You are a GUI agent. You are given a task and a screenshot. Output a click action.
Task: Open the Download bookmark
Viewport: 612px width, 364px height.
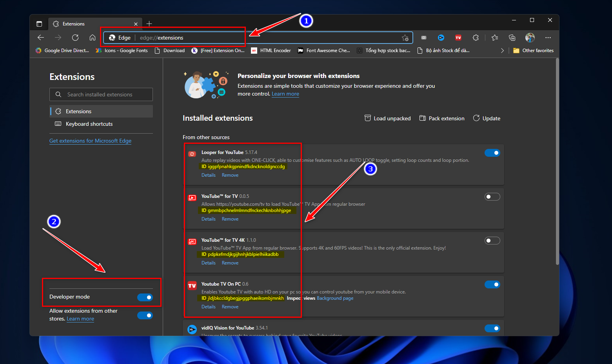(169, 51)
